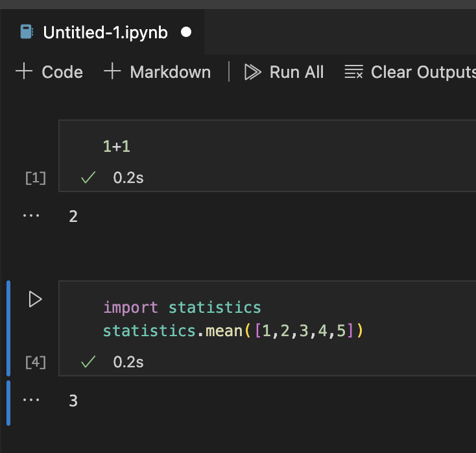This screenshot has width=476, height=453.
Task: Click the notebook file icon in the tab
Action: [x=27, y=32]
